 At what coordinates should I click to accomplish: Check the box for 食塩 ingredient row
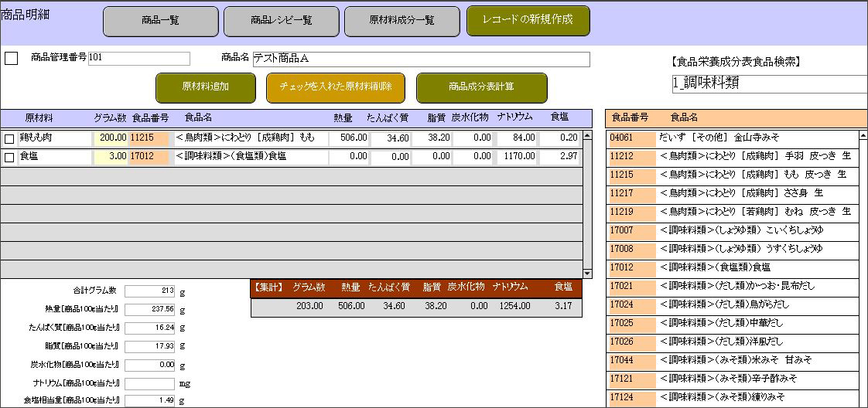coord(9,158)
